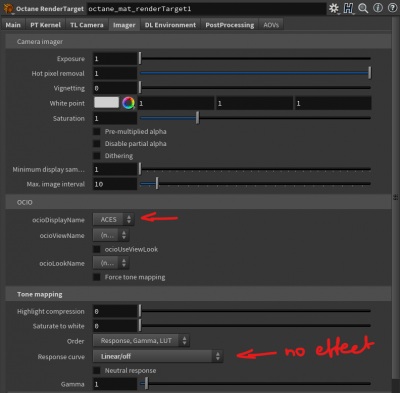Enable Pre-multiplied alpha checkbox
Viewport: 400px width, 393px height.
[97, 132]
